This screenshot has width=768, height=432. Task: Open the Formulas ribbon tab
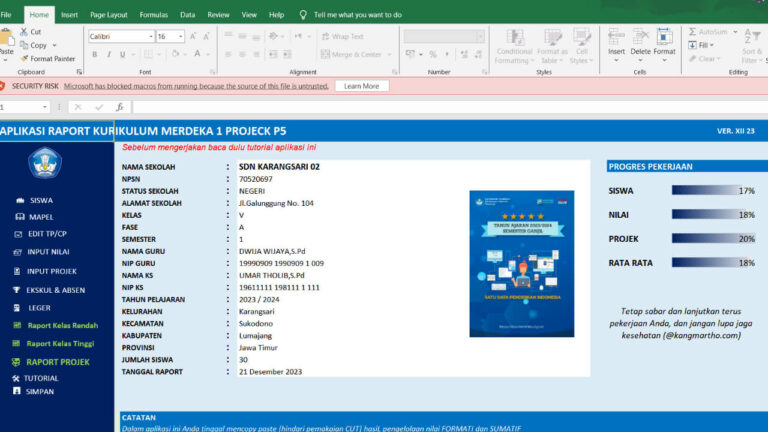[x=153, y=15]
